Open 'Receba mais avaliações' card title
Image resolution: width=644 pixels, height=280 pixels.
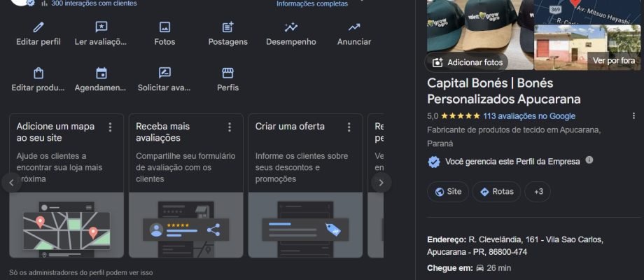162,132
